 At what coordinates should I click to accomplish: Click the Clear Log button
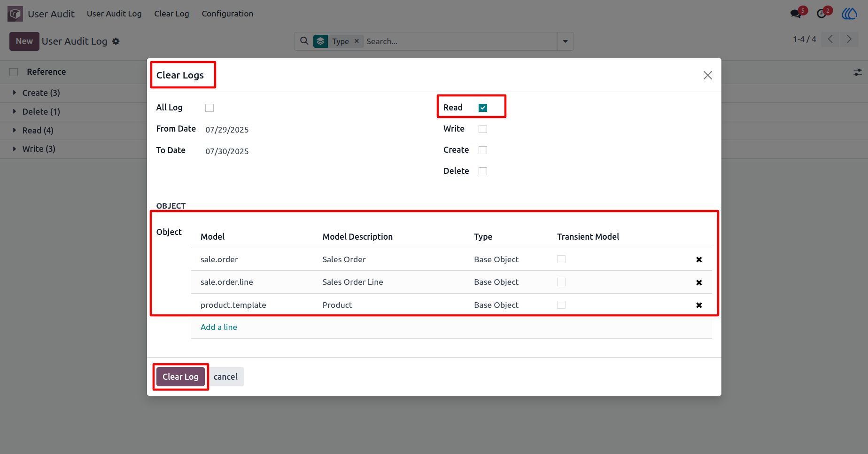coord(180,377)
